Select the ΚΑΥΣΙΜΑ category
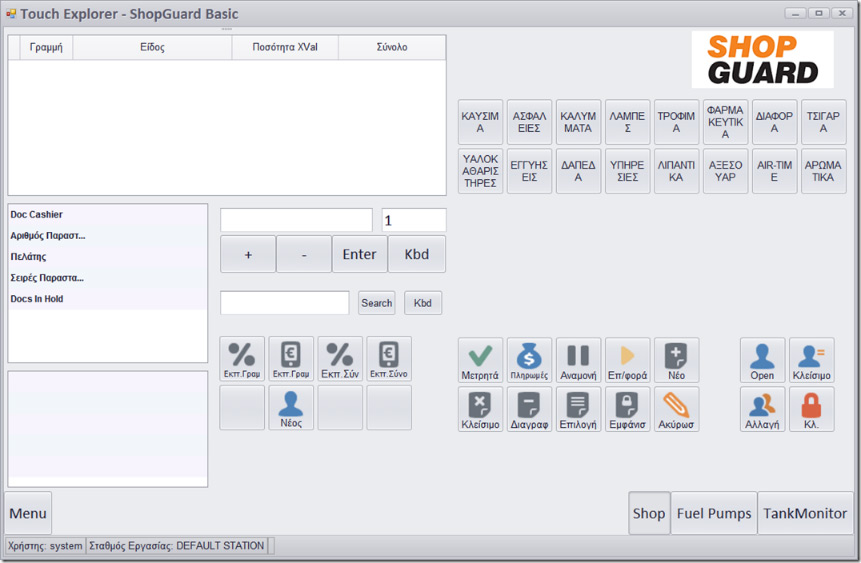Viewport: 861px width, 563px height. click(480, 122)
